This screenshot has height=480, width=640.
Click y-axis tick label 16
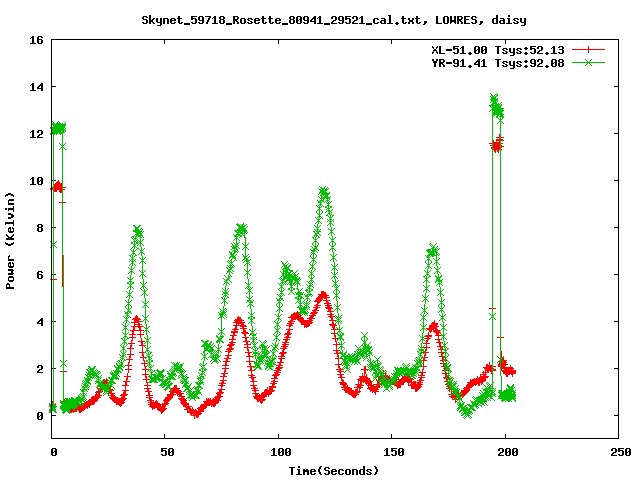tap(36, 40)
